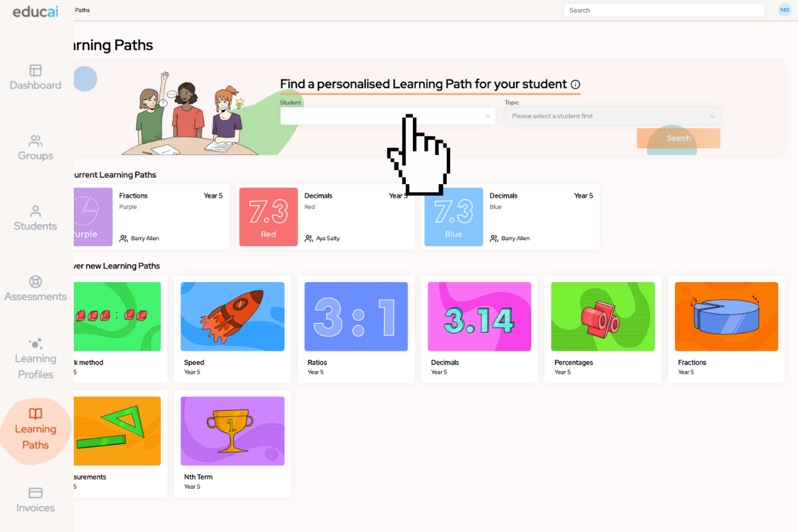Open Learning Profiles in the sidebar

tap(36, 359)
